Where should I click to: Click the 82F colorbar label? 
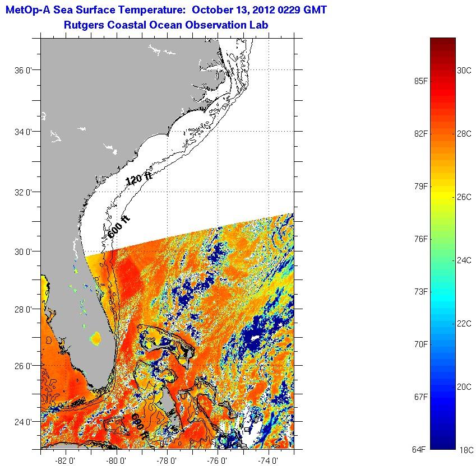tap(421, 134)
